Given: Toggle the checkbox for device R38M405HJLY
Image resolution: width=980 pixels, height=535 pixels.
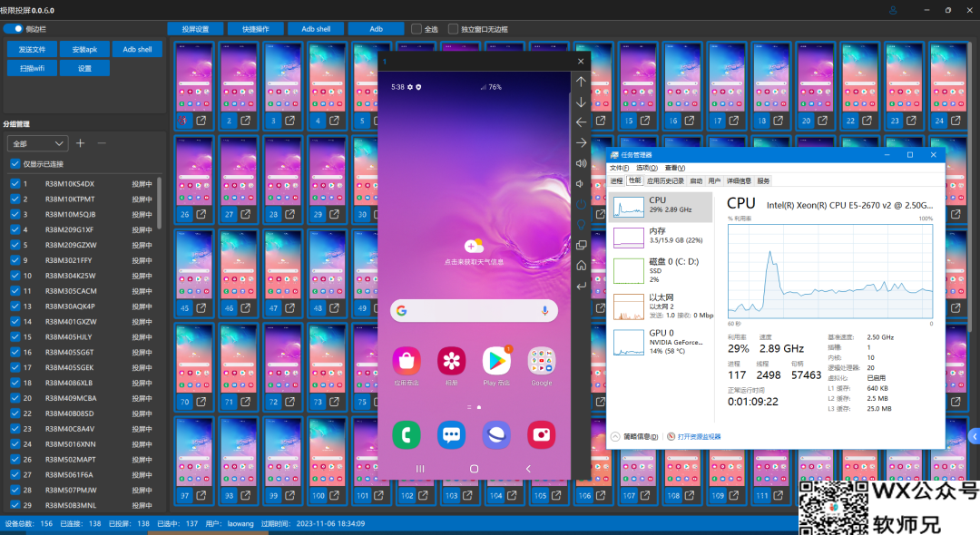Looking at the screenshot, I should 15,336.
